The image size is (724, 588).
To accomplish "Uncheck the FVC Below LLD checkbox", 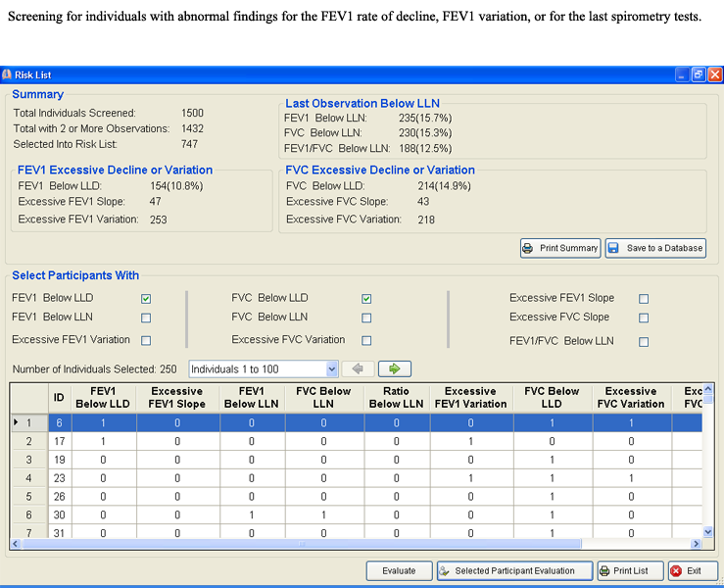I will (366, 299).
